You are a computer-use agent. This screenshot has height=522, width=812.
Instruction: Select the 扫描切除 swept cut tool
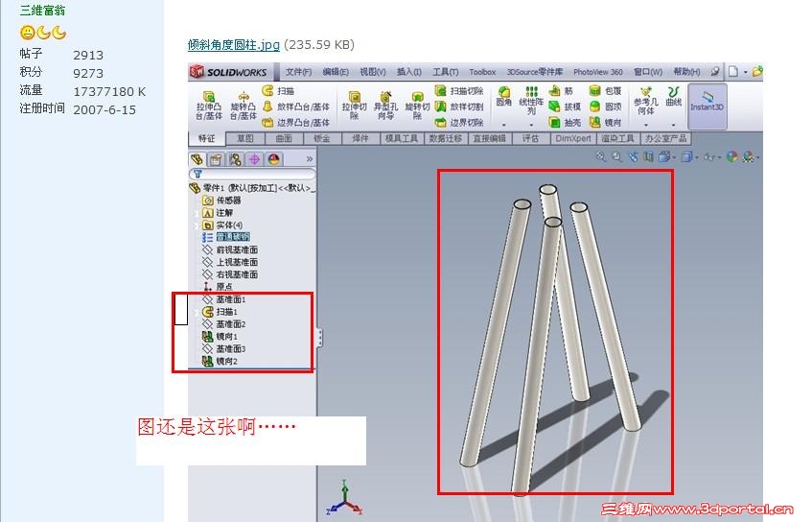click(459, 91)
